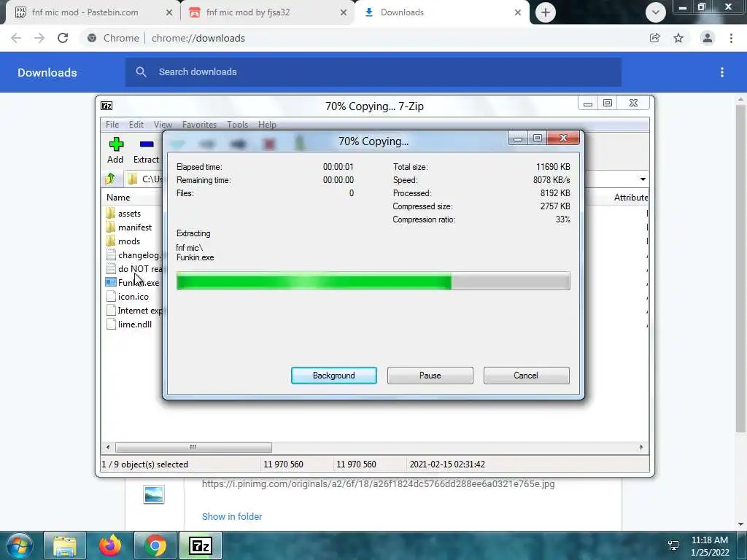Open Chrome tab search dropdown

click(x=656, y=12)
